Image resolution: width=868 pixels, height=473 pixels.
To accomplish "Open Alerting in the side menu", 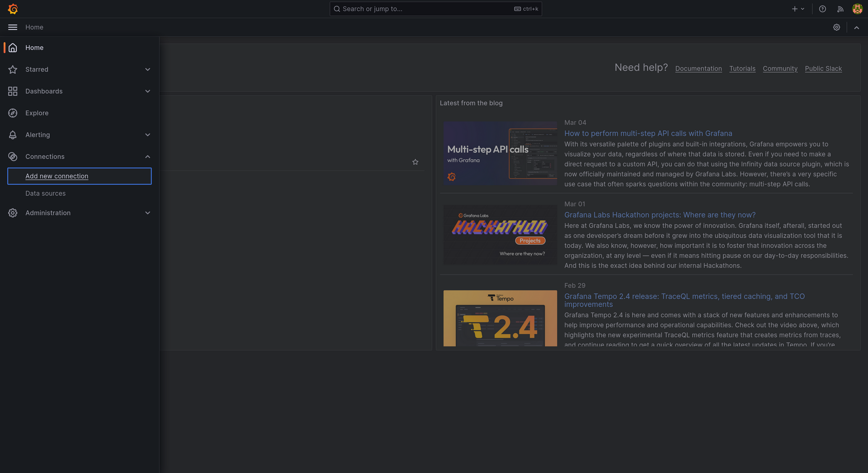I will pos(38,135).
